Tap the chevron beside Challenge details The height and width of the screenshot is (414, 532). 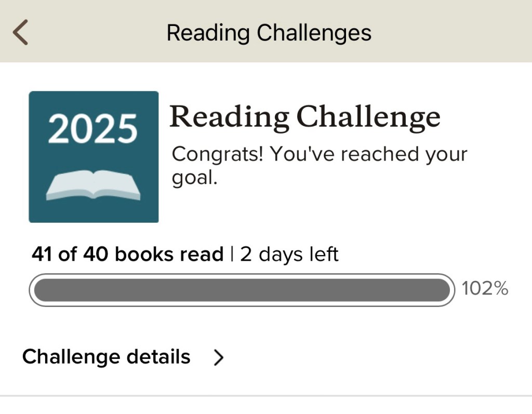coord(219,357)
